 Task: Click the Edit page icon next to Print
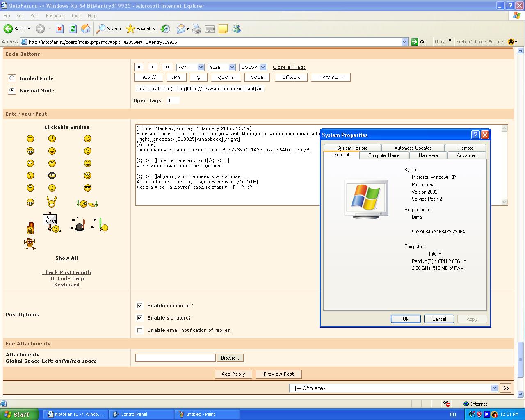210,29
